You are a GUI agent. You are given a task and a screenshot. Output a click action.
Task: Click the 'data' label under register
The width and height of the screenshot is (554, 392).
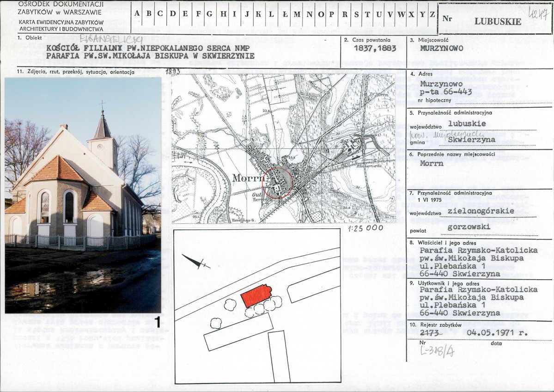point(496,343)
